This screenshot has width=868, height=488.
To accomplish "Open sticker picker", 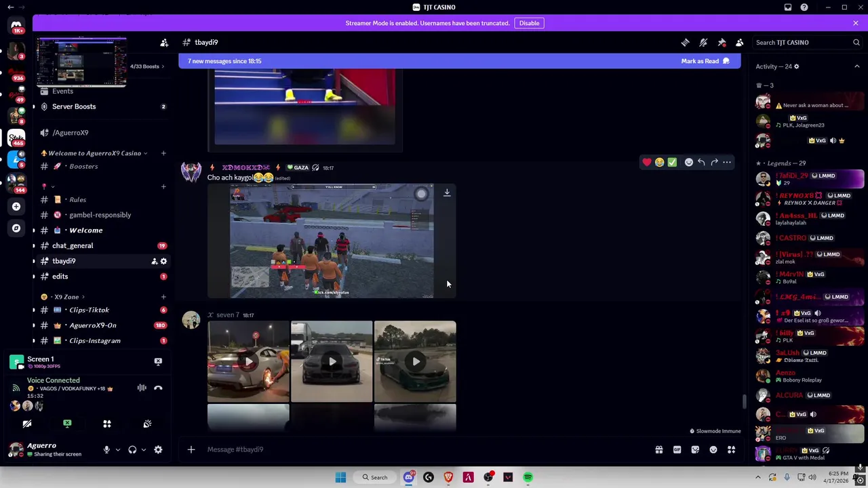I will (x=695, y=449).
